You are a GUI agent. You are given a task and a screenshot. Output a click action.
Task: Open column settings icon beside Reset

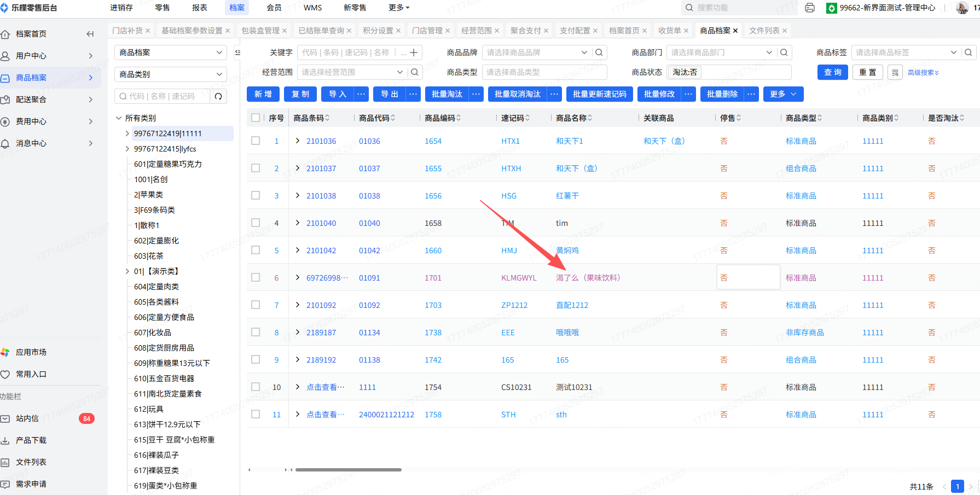895,72
